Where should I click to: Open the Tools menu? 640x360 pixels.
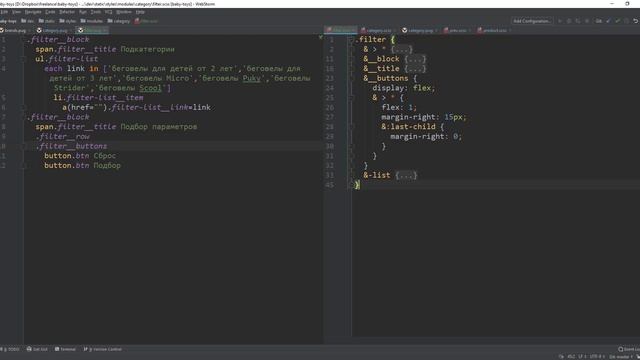(96, 12)
